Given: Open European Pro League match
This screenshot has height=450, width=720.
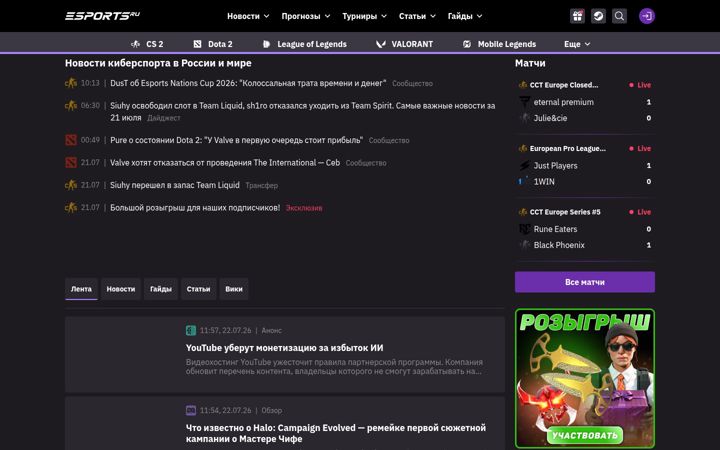Looking at the screenshot, I should click(568, 148).
